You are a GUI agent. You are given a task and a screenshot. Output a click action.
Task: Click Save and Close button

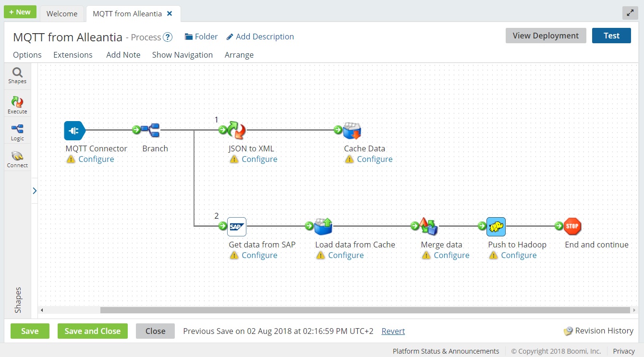[93, 331]
